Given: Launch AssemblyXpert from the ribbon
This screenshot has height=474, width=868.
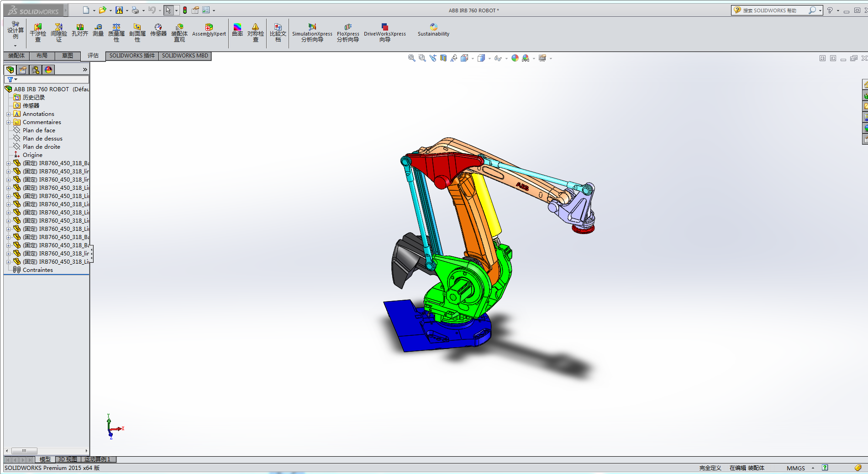Looking at the screenshot, I should pyautogui.click(x=209, y=31).
